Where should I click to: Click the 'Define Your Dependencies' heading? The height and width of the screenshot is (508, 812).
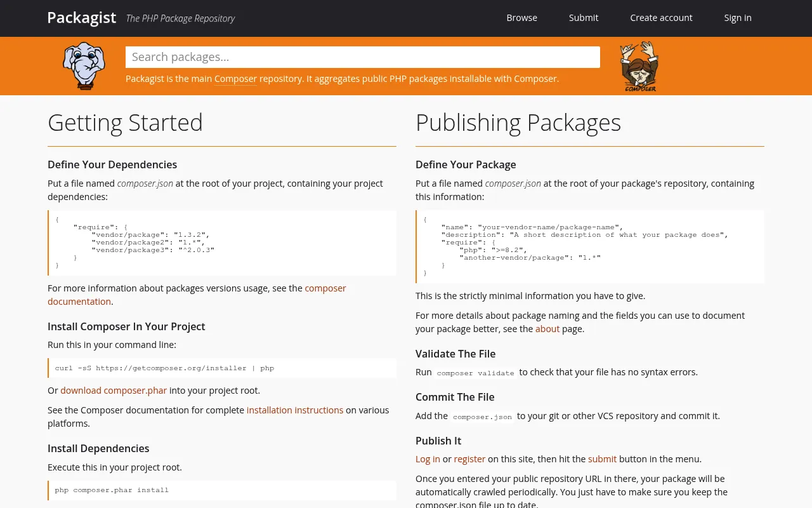[112, 164]
